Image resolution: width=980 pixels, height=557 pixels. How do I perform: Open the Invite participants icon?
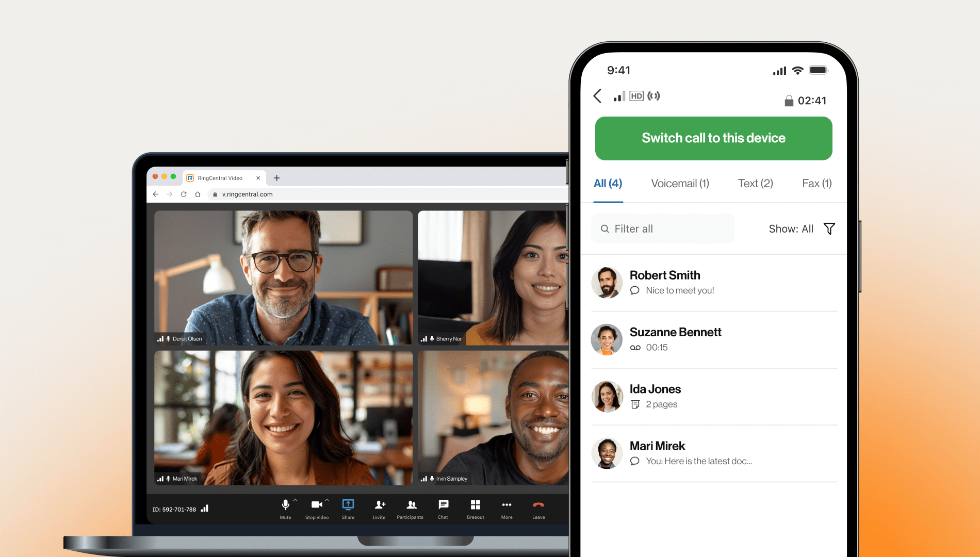coord(380,505)
